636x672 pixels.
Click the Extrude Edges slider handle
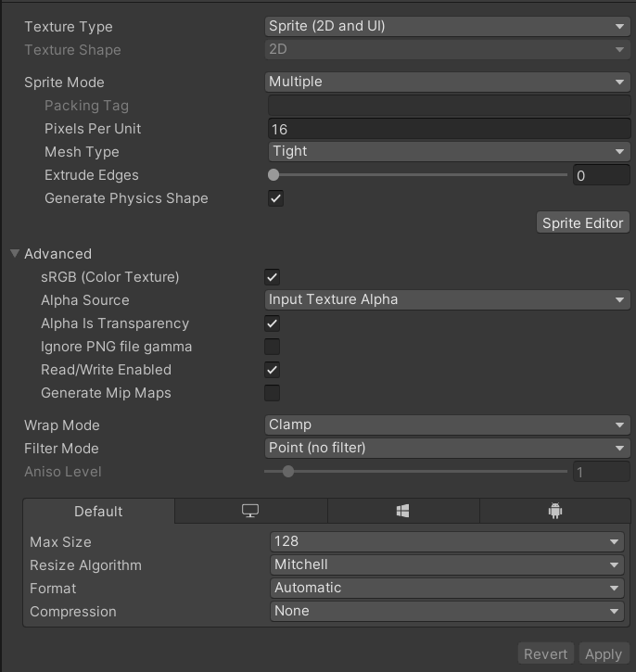[x=273, y=174]
